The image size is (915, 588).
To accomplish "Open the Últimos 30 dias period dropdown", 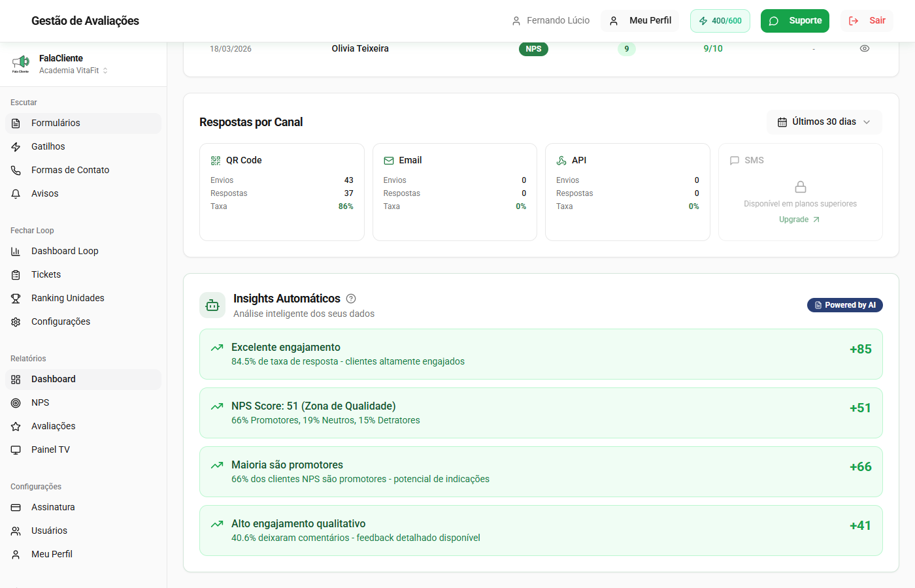I will [x=823, y=122].
